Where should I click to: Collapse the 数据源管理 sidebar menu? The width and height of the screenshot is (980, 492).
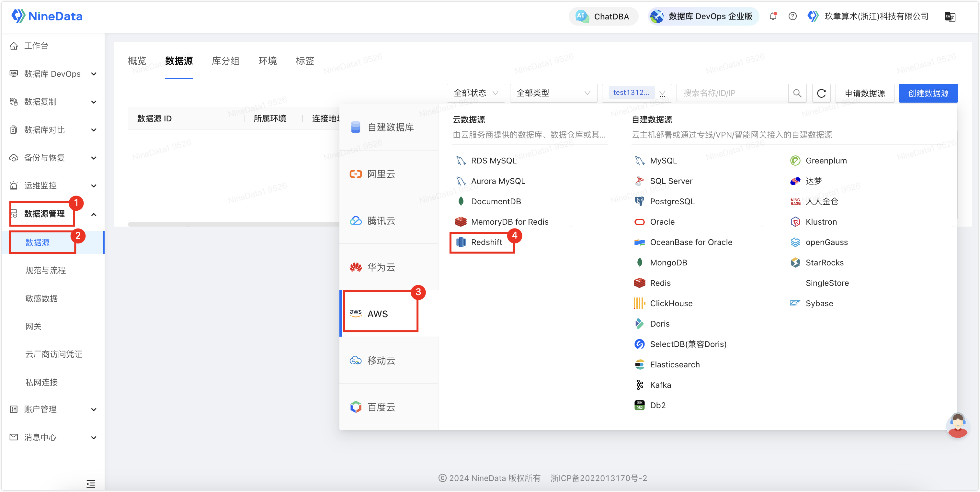pyautogui.click(x=53, y=214)
